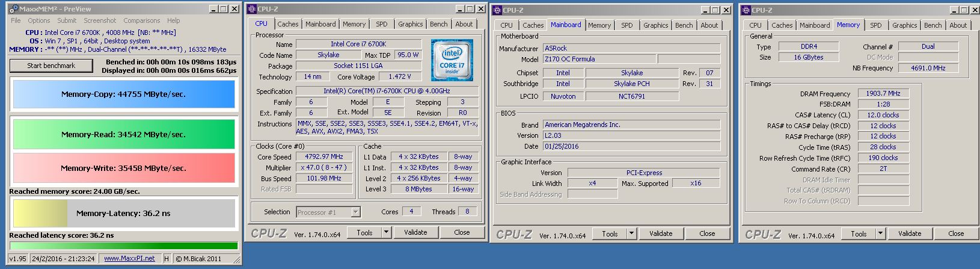Image resolution: width=980 pixels, height=269 pixels.
Task: Open Tools dropdown arrow in Memory window
Action: click(880, 233)
